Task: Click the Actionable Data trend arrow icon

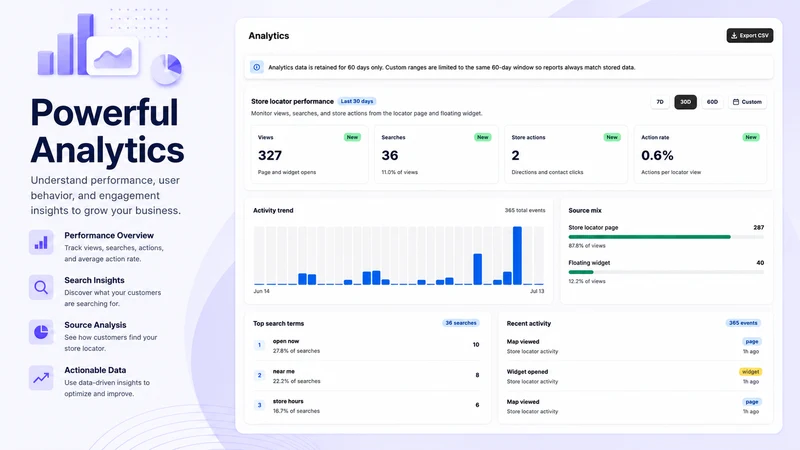Action: click(41, 378)
